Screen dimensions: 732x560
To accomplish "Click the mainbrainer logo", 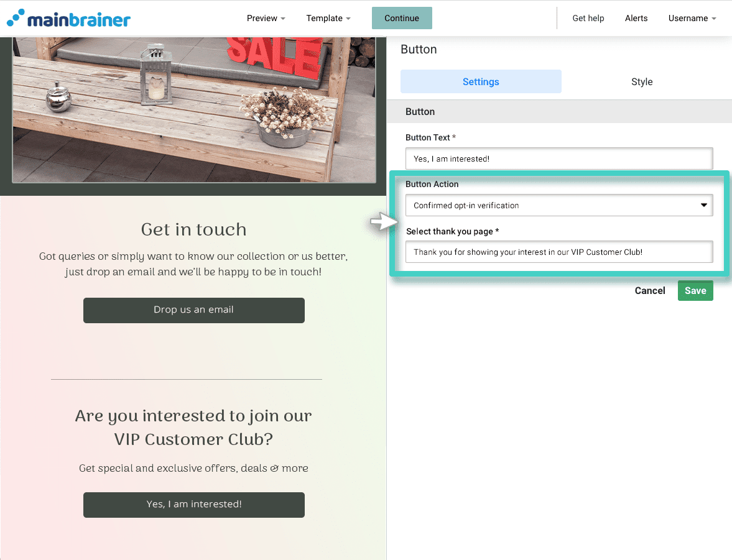I will point(68,19).
